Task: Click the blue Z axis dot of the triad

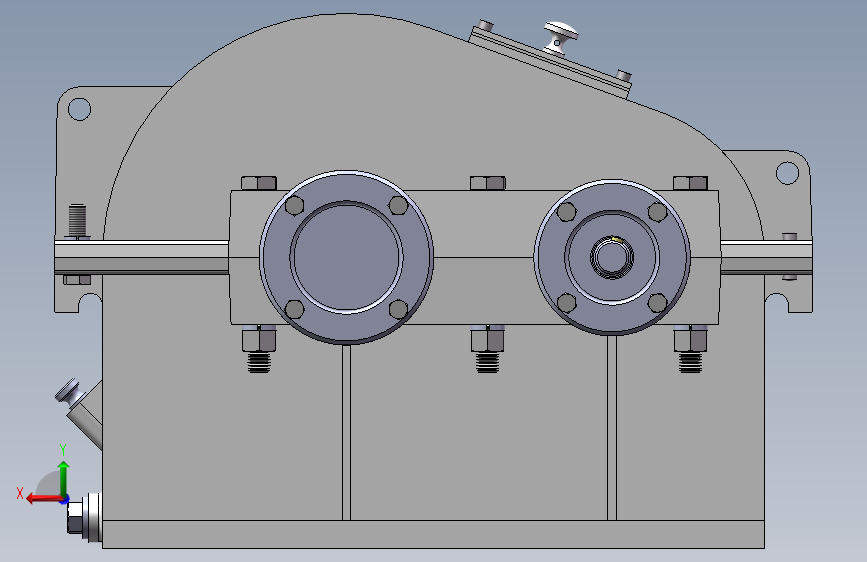Action: 65,500
